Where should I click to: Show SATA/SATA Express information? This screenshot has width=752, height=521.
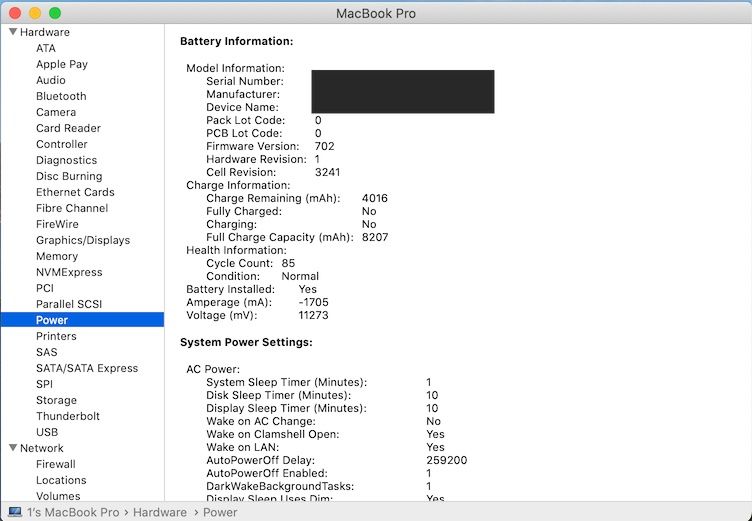click(x=87, y=368)
